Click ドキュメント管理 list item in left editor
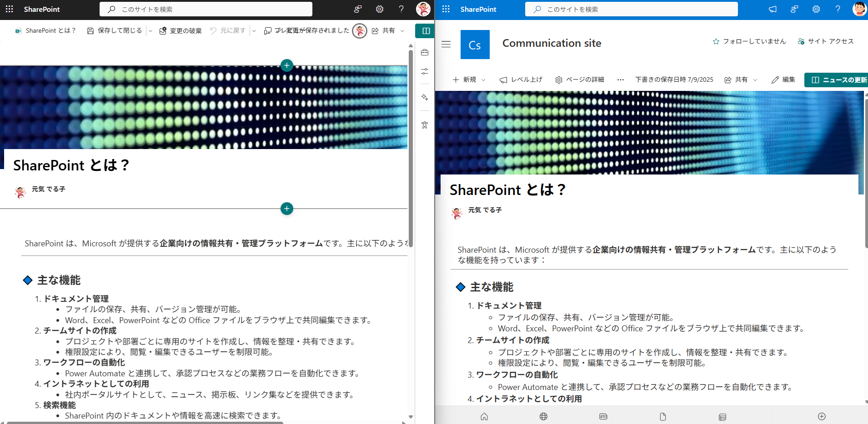Image resolution: width=868 pixels, height=424 pixels. pos(76,299)
